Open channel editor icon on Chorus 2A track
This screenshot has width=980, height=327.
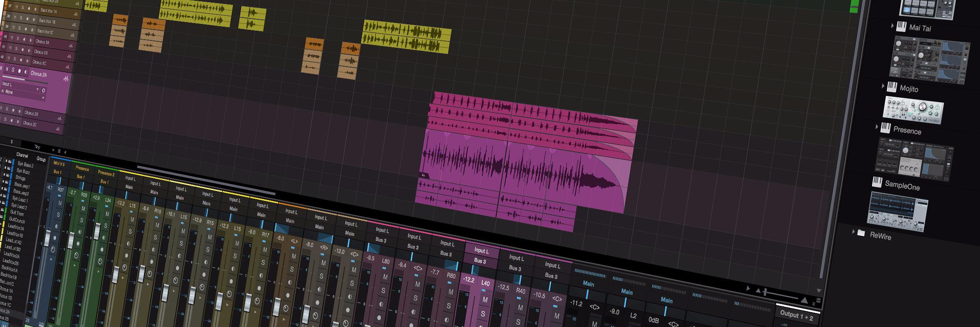tap(66, 79)
